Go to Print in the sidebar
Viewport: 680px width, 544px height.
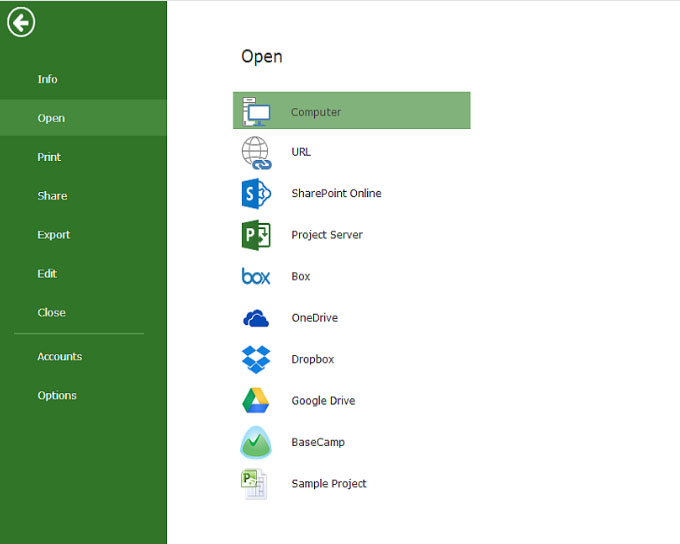[83, 157]
